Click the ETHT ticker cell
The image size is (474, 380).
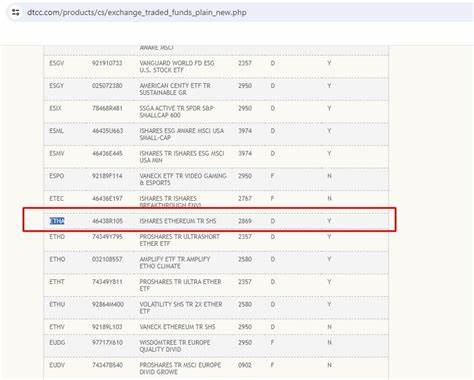(57, 282)
